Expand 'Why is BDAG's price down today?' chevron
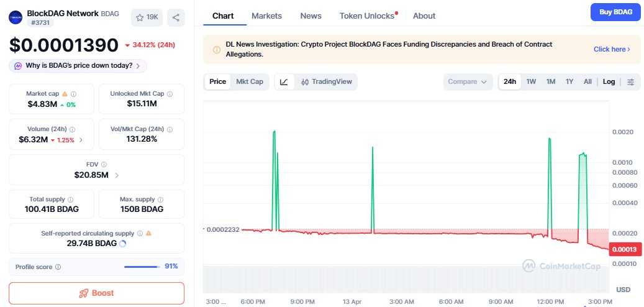 coord(138,66)
